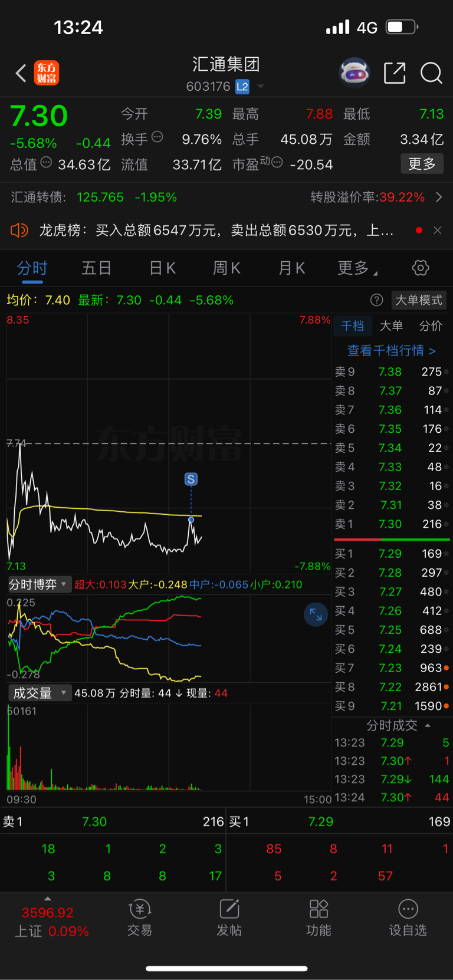This screenshot has width=453, height=980.
Task: Tap the L2 level badge
Action: [x=242, y=87]
